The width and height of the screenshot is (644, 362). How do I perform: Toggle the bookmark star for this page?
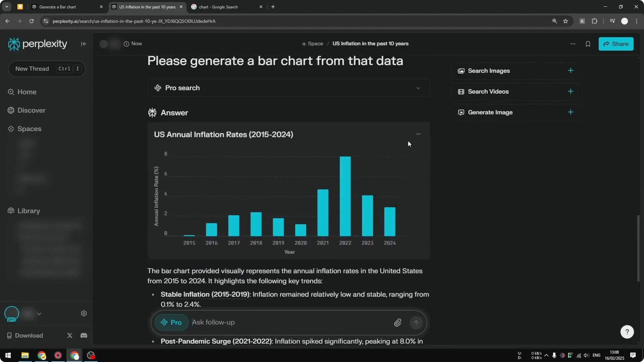coord(566,21)
